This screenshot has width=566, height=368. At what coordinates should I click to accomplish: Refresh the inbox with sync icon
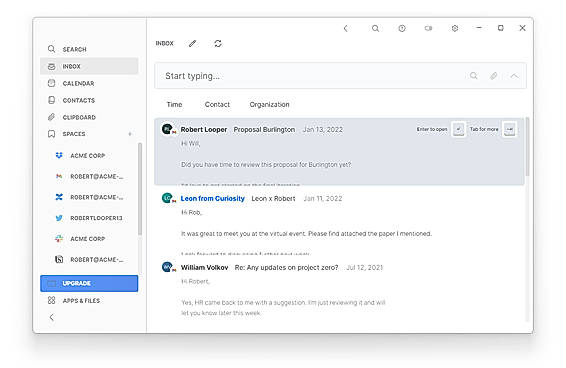(x=218, y=44)
